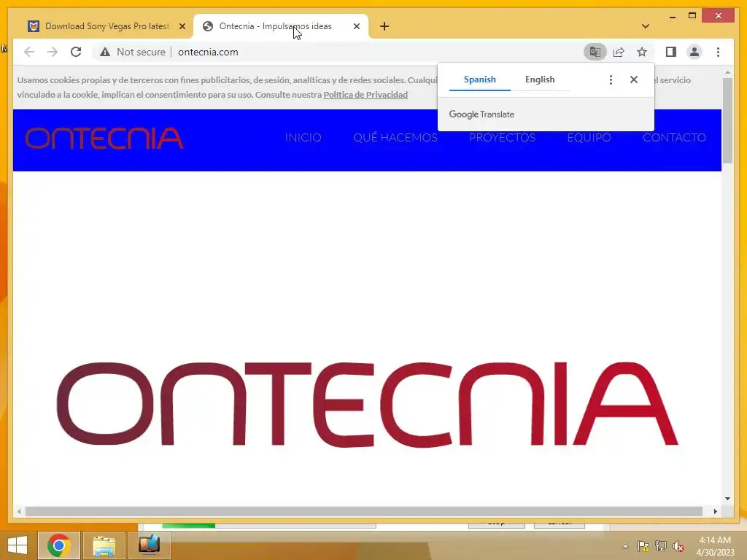Click the muted volume tray icon

[x=678, y=546]
